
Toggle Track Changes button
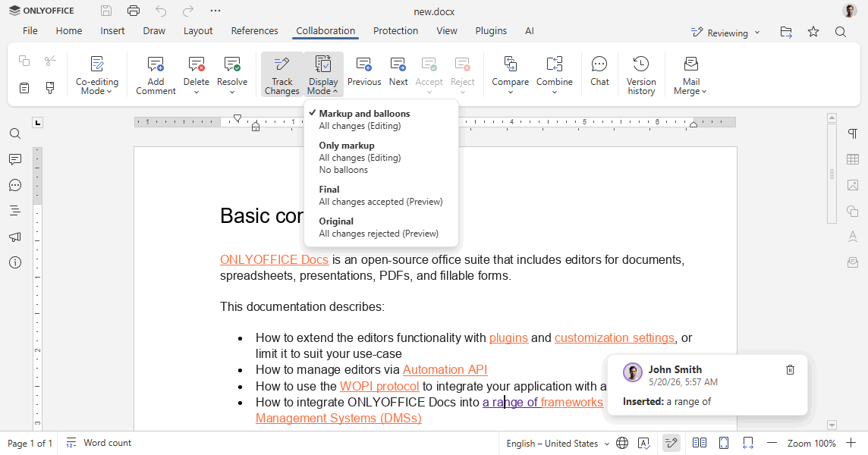pyautogui.click(x=281, y=75)
